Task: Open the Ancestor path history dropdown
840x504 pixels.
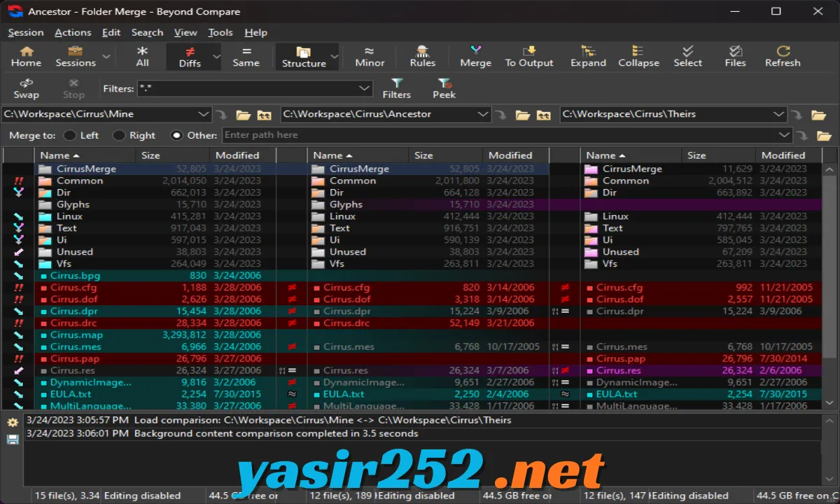Action: pyautogui.click(x=482, y=114)
